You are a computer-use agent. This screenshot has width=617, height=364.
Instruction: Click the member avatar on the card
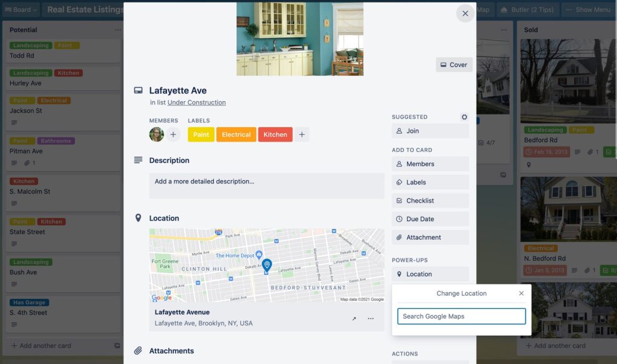tap(156, 134)
